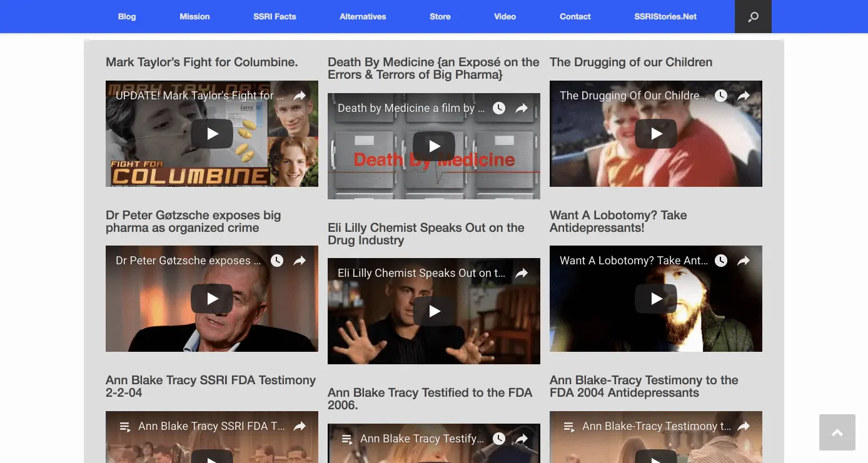The height and width of the screenshot is (463, 868).
Task: Click the 'Death by Medicine a film by' video title
Action: 411,108
